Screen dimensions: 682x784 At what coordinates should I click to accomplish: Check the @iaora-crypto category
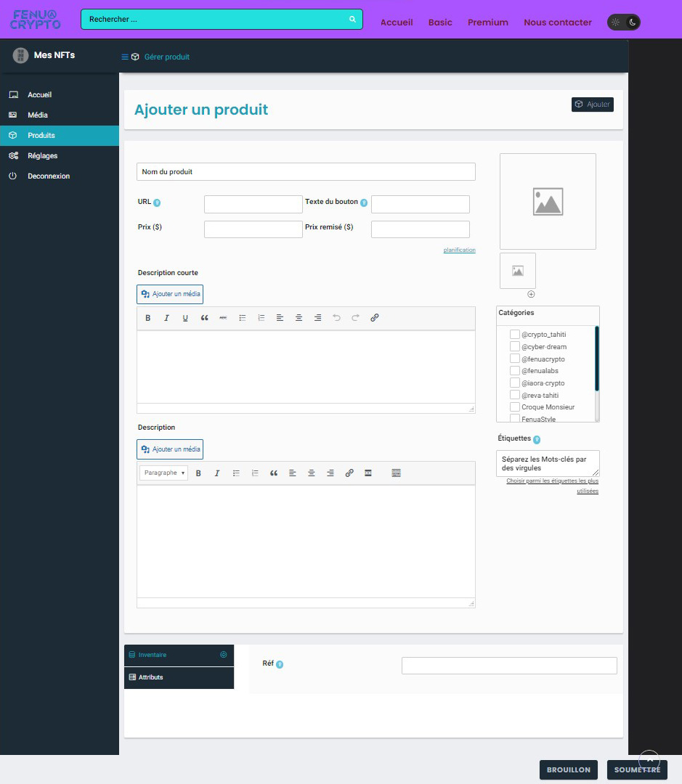click(514, 383)
